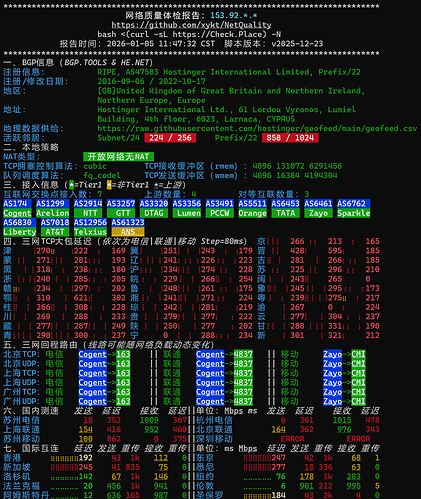Select the date text 2016-09-06 / 2022-10-17

[151, 81]
